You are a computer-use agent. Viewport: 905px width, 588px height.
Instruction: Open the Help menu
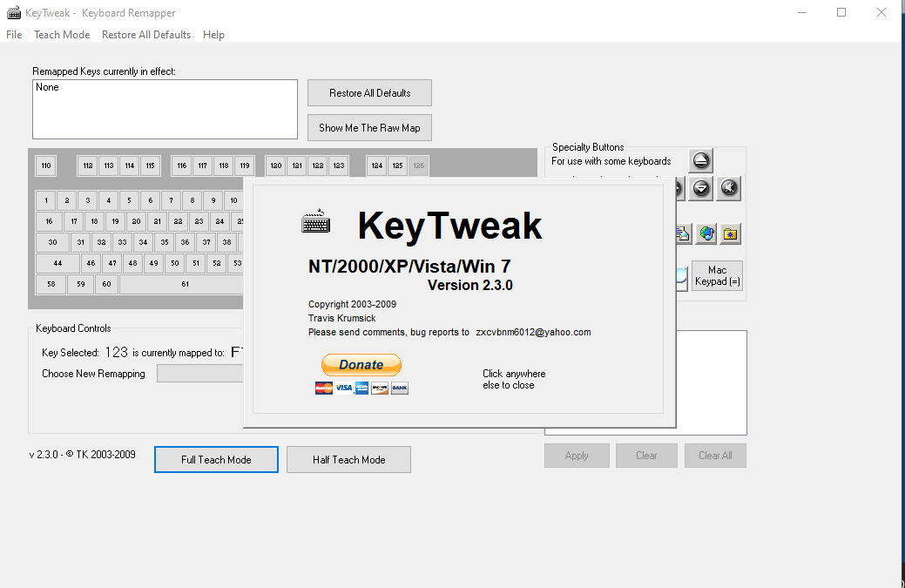[213, 35]
